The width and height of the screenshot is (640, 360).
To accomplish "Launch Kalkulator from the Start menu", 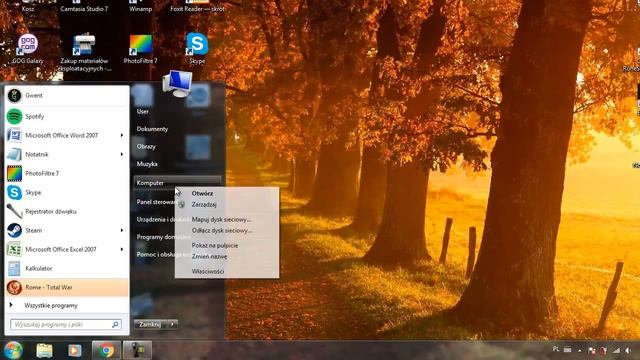I will point(67,268).
